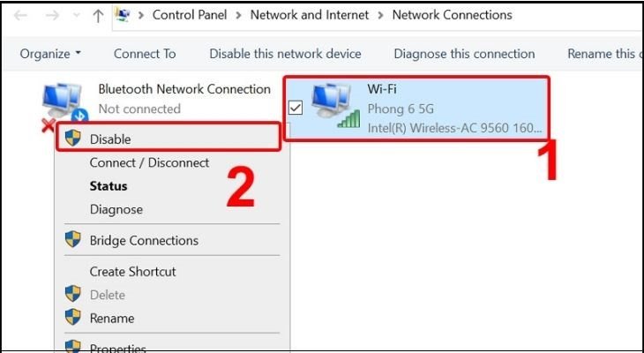Uncheck the Wi-Fi item checkbox
644x353 pixels.
tap(296, 108)
